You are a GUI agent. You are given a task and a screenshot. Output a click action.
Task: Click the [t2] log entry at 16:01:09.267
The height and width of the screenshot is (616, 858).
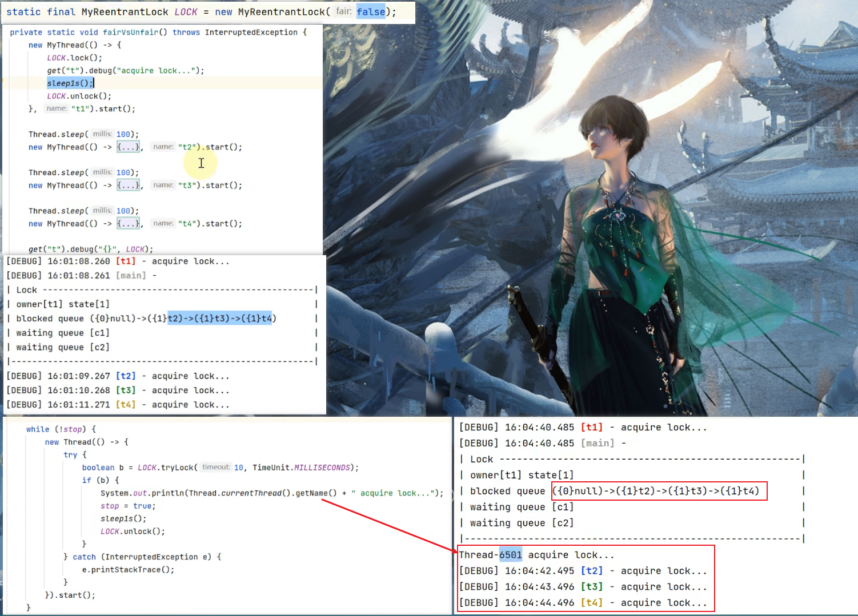point(126,376)
